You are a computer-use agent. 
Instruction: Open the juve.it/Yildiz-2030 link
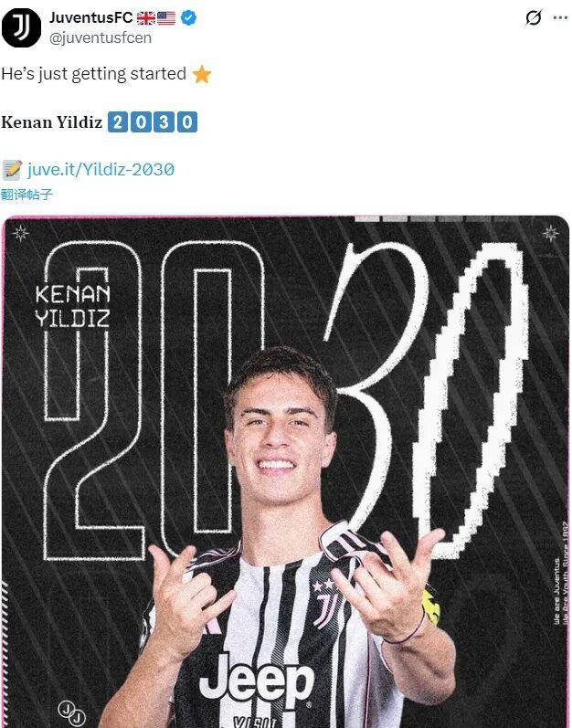coord(101,170)
